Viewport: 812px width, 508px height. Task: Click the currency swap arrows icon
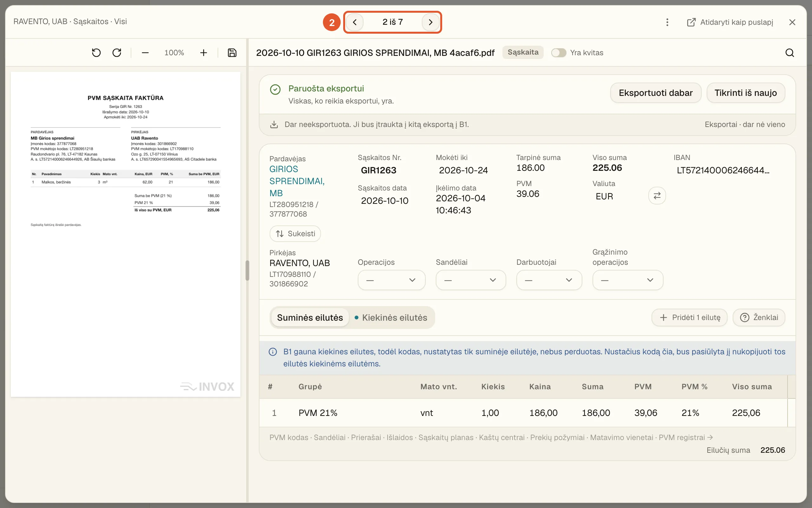point(657,196)
